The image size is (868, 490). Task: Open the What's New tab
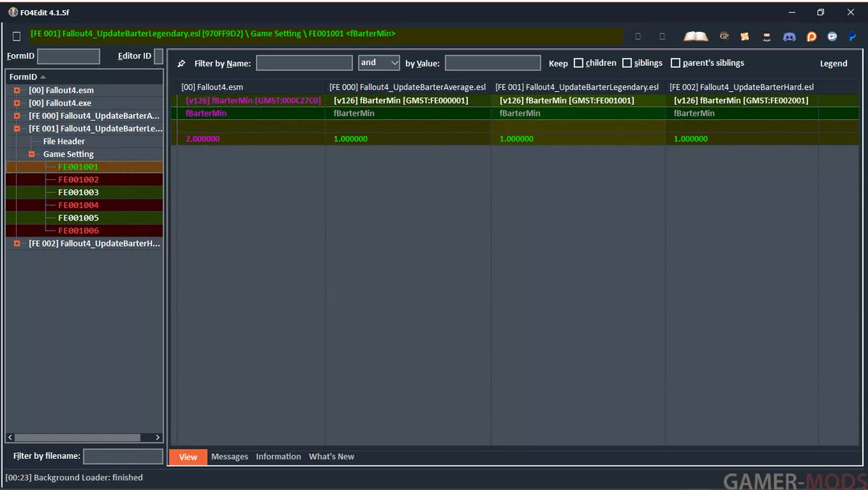pos(331,457)
